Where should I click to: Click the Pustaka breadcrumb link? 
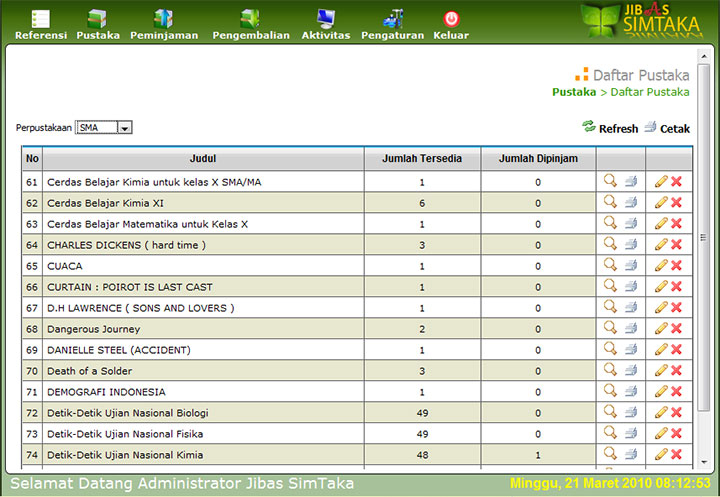pyautogui.click(x=574, y=92)
